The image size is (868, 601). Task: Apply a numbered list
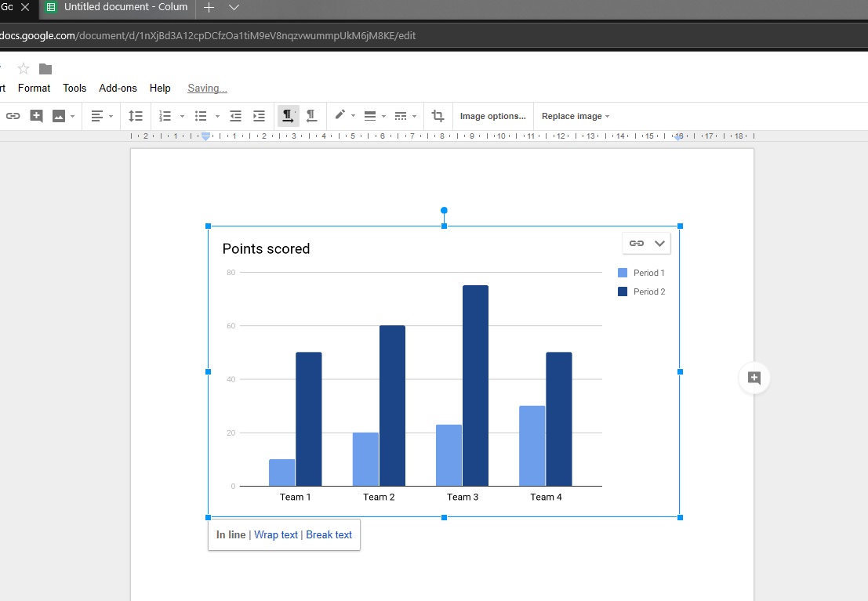[165, 116]
